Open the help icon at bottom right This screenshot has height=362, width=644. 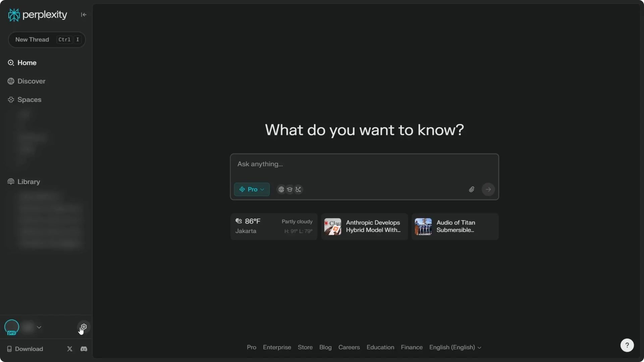pyautogui.click(x=627, y=345)
